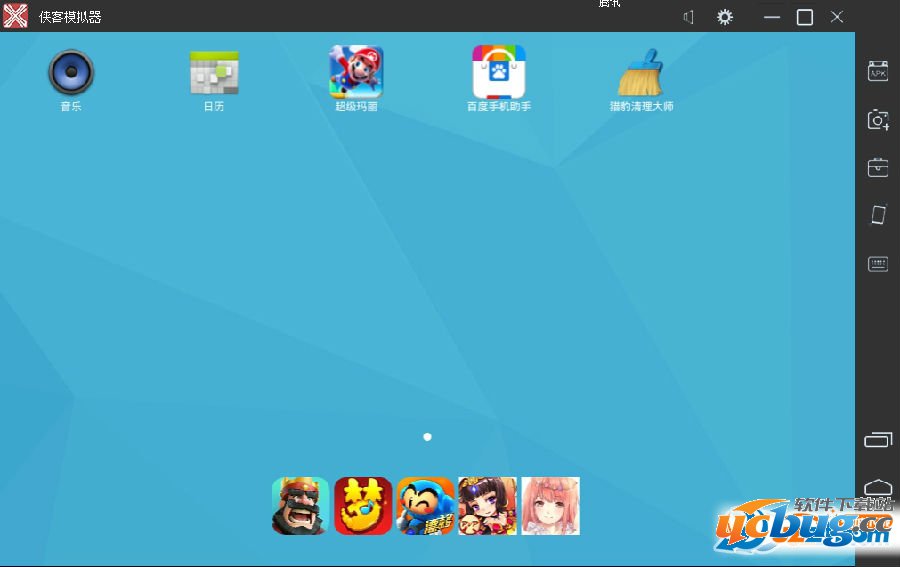Image resolution: width=900 pixels, height=567 pixels.
Task: Go home using the sidebar home button
Action: [878, 488]
